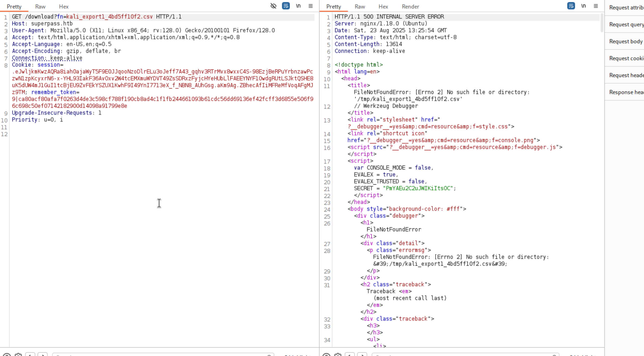Click EVALEX_TRUSTED = false line

point(390,182)
